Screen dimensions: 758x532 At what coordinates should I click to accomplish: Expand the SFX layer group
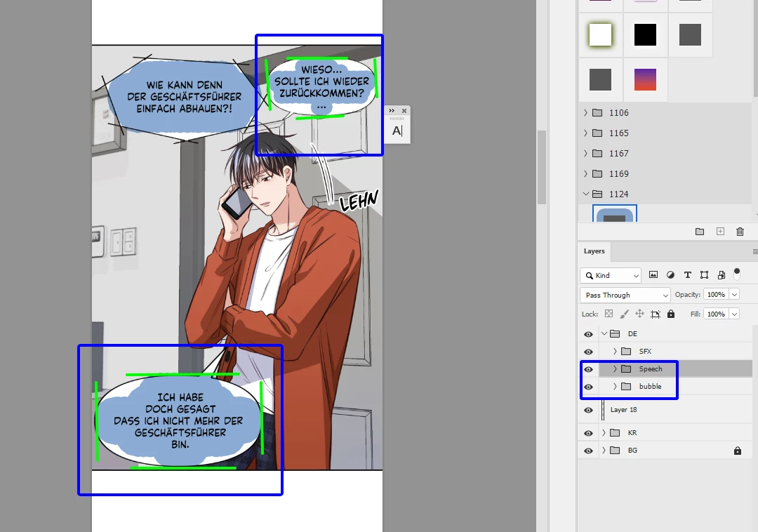[615, 352]
